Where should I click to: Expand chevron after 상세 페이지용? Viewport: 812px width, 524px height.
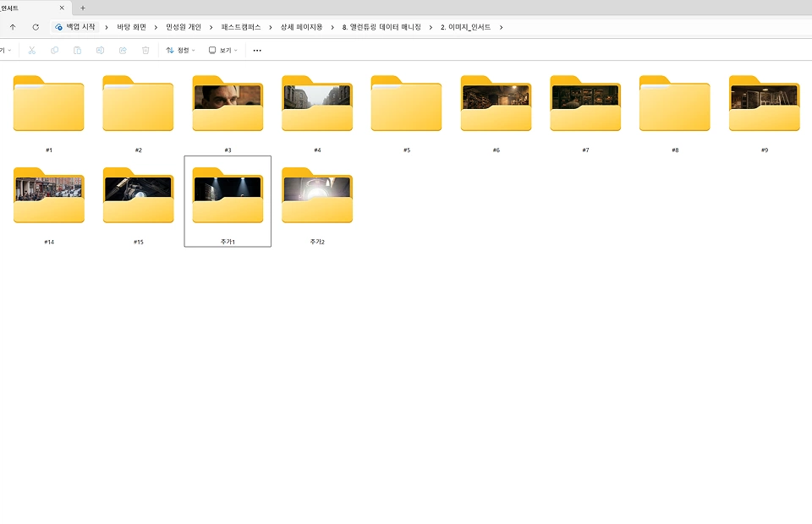tap(332, 27)
